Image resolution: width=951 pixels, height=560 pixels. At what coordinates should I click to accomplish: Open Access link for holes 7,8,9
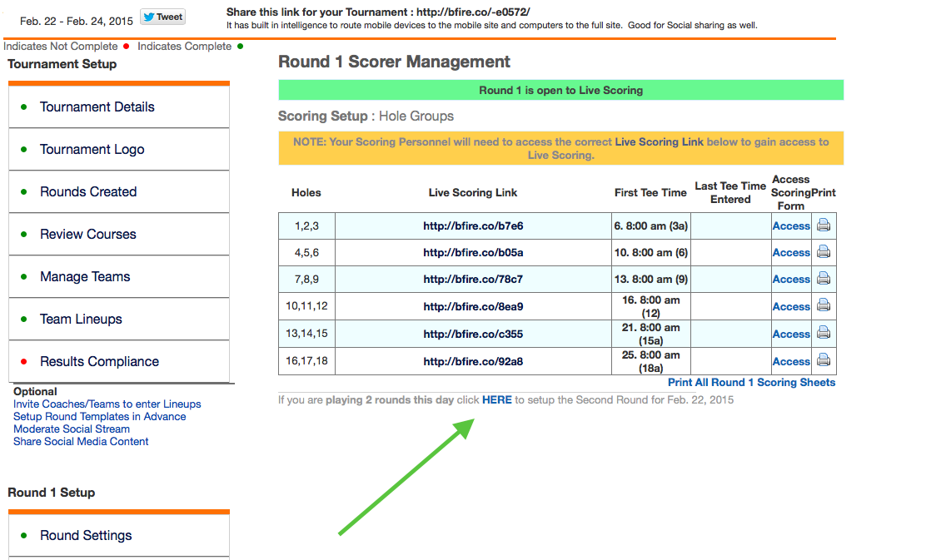(x=791, y=280)
